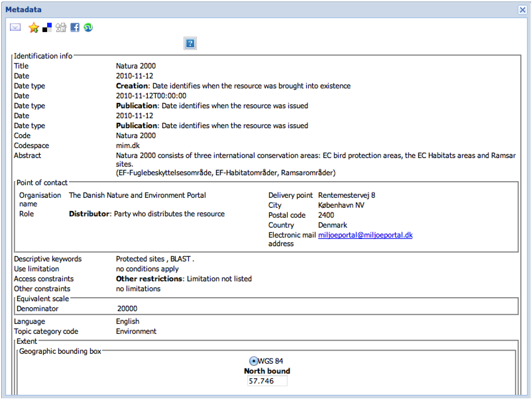
Task: Click the Geographic bounding box legend
Action: pyautogui.click(x=60, y=351)
